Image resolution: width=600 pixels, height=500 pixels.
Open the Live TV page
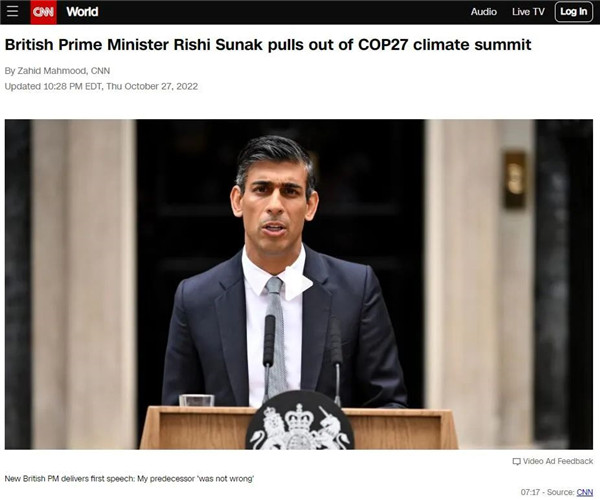pos(528,12)
